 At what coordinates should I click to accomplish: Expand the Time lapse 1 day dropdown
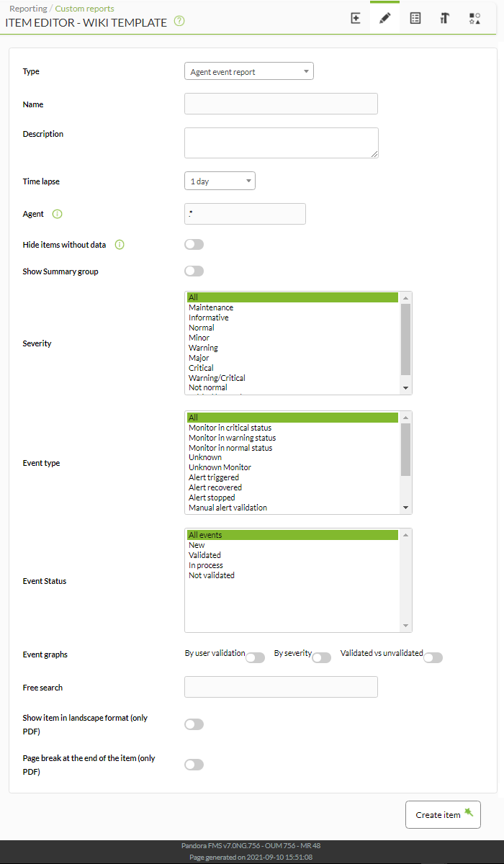coord(220,181)
